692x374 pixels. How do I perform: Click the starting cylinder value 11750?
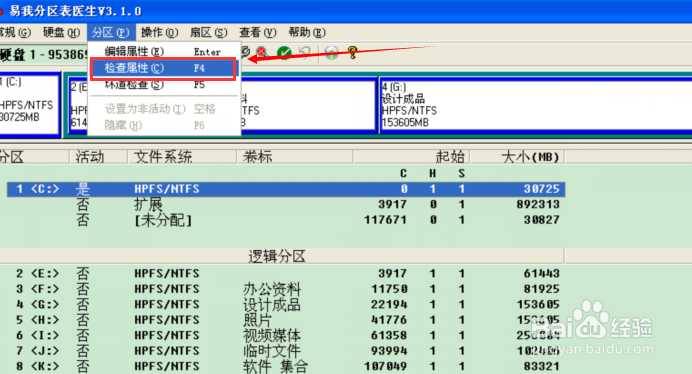[x=389, y=289]
